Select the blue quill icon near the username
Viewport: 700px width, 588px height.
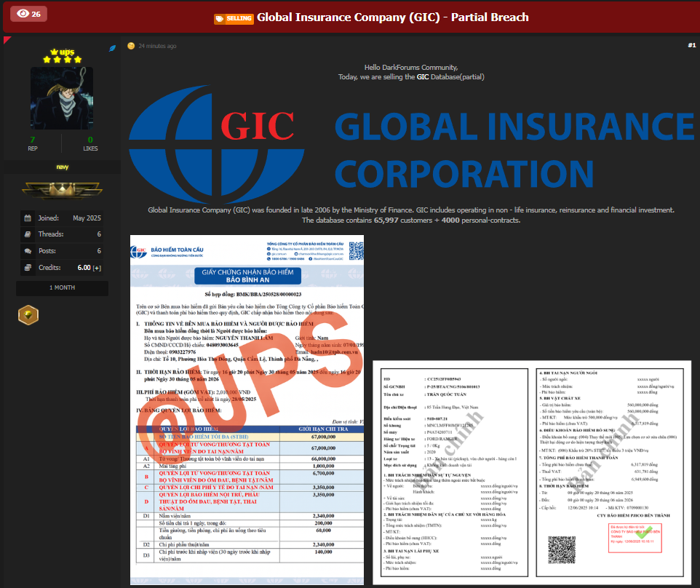coord(112,47)
